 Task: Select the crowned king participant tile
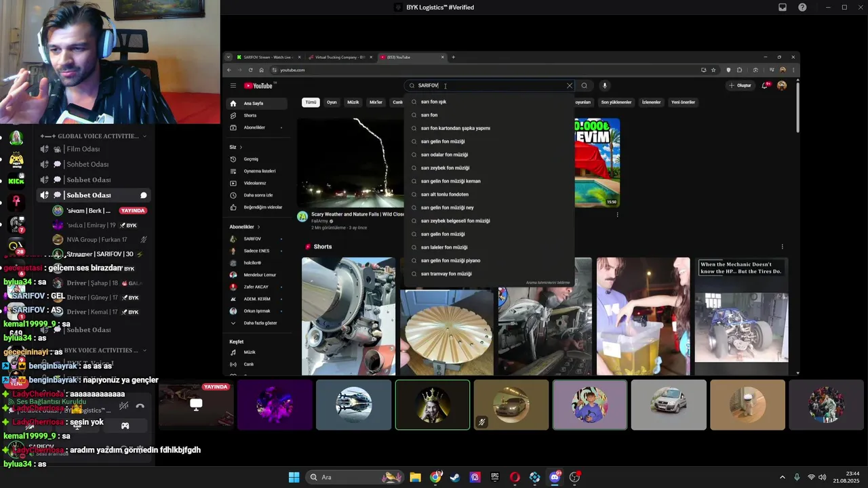pos(433,405)
